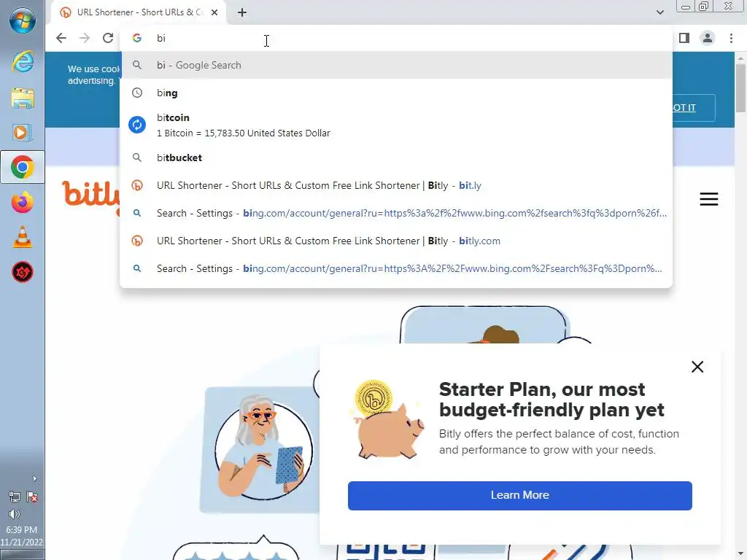
Task: Open a new tab with plus button
Action: pos(242,12)
